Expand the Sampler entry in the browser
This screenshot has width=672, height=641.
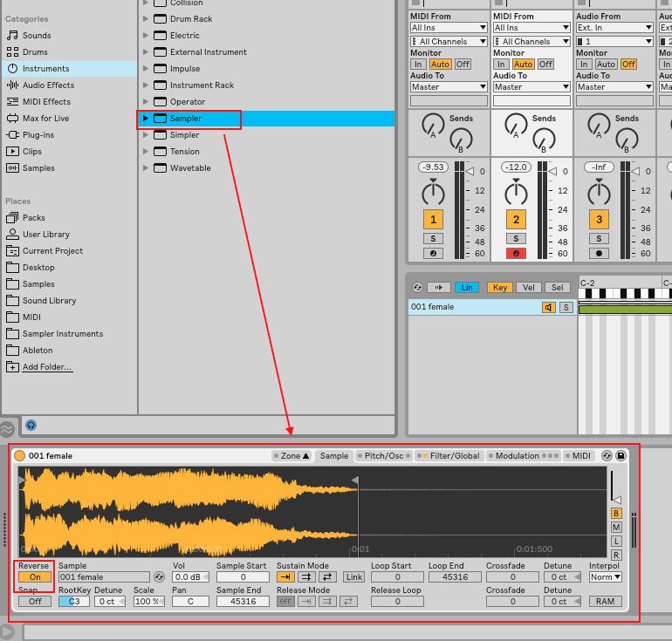(x=146, y=118)
